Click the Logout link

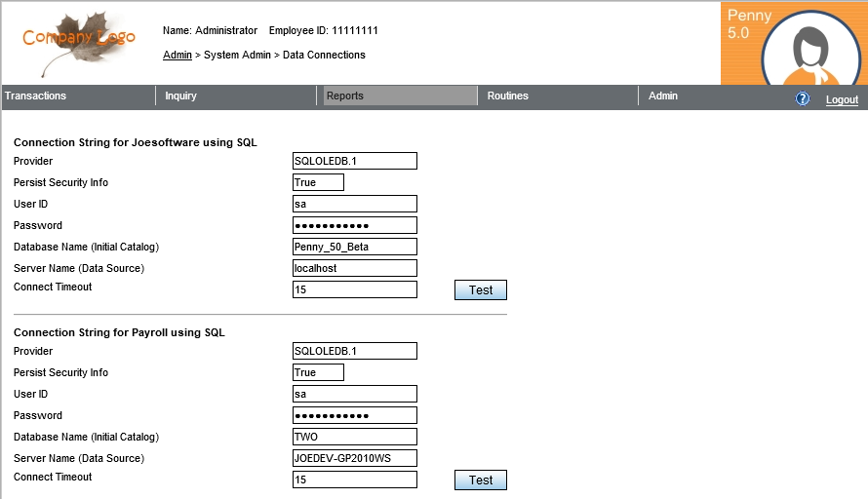coord(842,99)
